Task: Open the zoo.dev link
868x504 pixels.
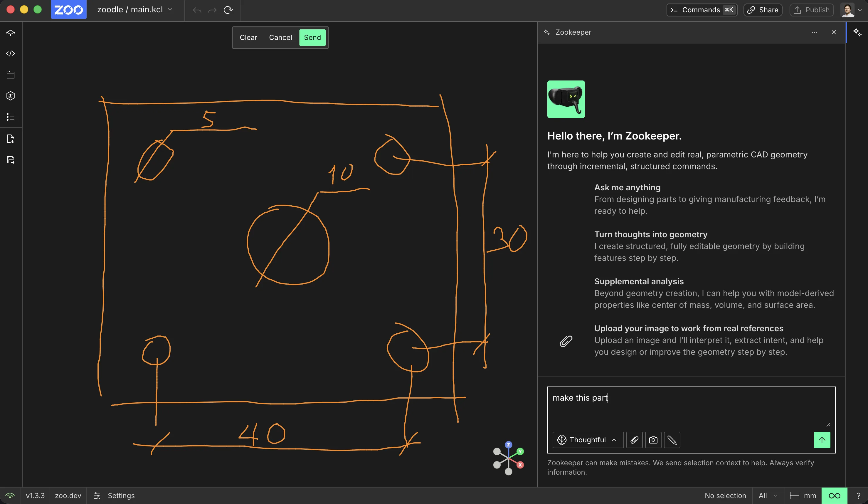Action: click(68, 496)
